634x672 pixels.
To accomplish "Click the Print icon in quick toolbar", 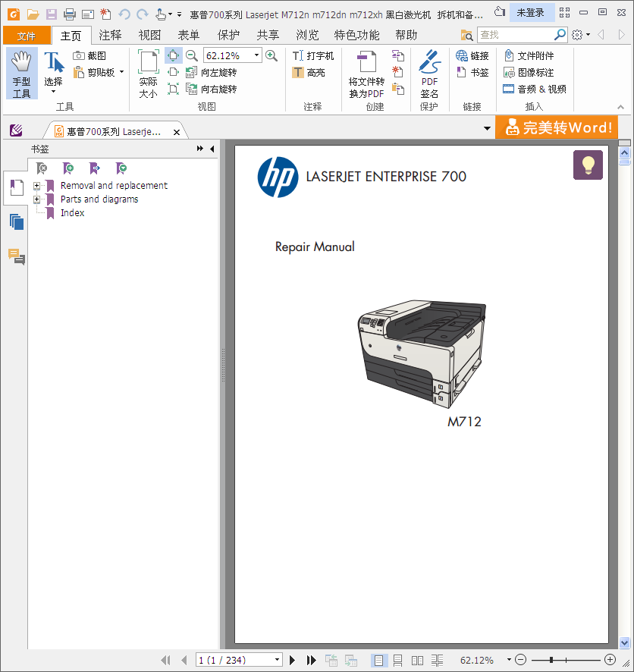I will coord(70,14).
